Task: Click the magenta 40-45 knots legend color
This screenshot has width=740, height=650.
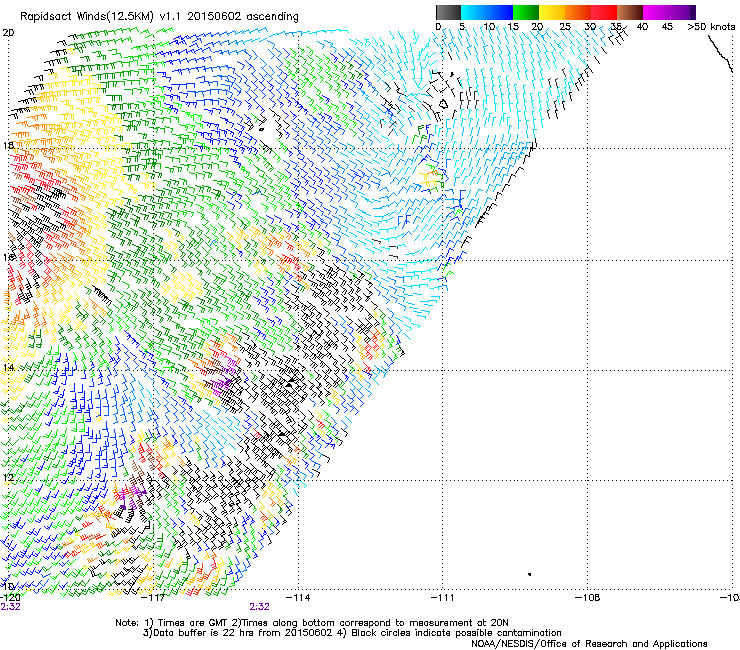Action: click(656, 12)
